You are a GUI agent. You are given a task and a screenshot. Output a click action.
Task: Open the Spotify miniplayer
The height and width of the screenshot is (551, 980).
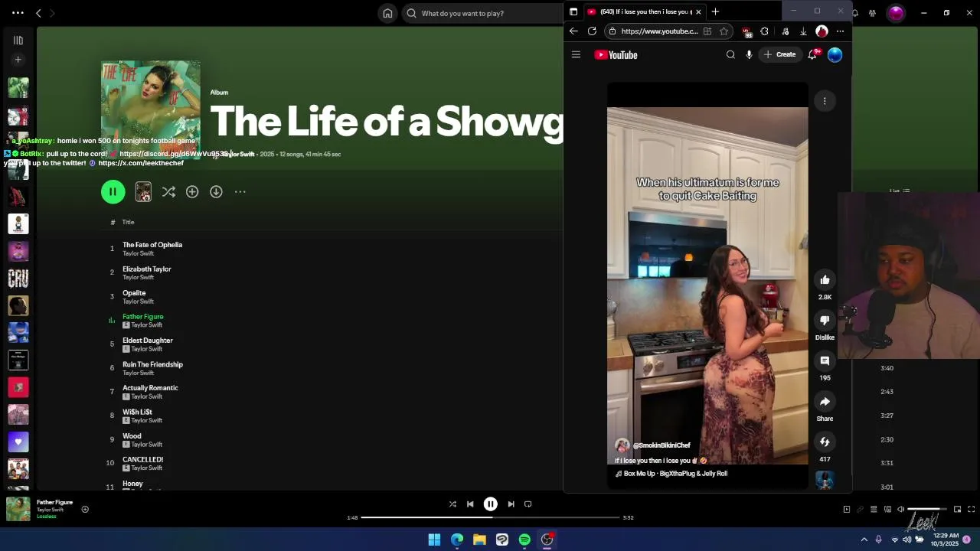(957, 509)
